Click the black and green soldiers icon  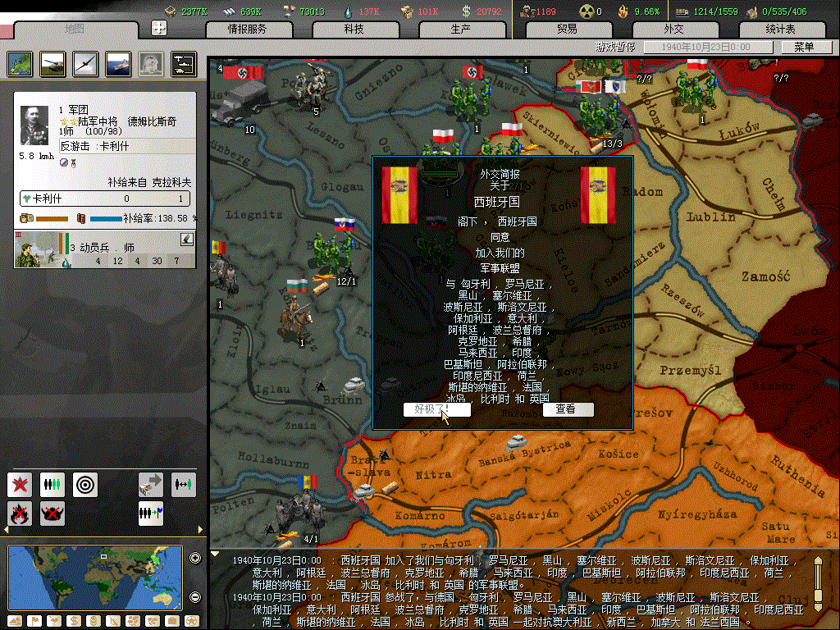[52, 485]
